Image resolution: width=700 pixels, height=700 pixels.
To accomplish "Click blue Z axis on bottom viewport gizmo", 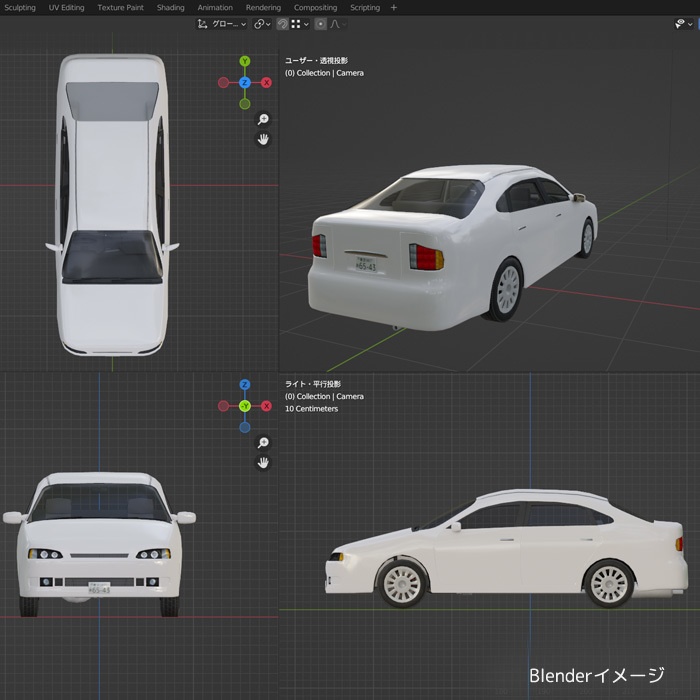I will pos(245,385).
